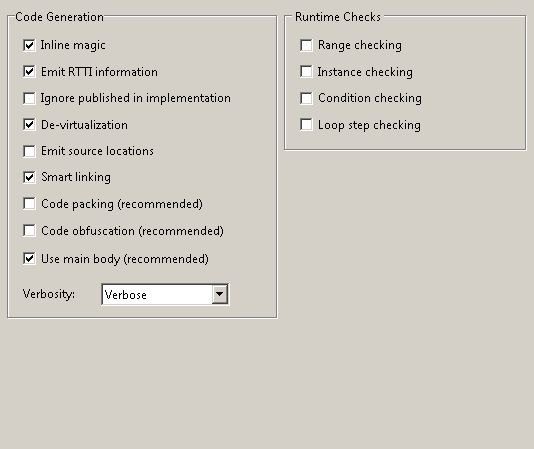
Task: Enable Ignore published in implementation
Action: point(29,98)
